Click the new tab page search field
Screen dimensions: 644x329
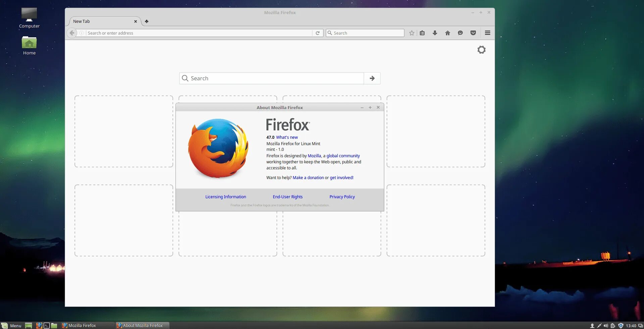tap(271, 78)
